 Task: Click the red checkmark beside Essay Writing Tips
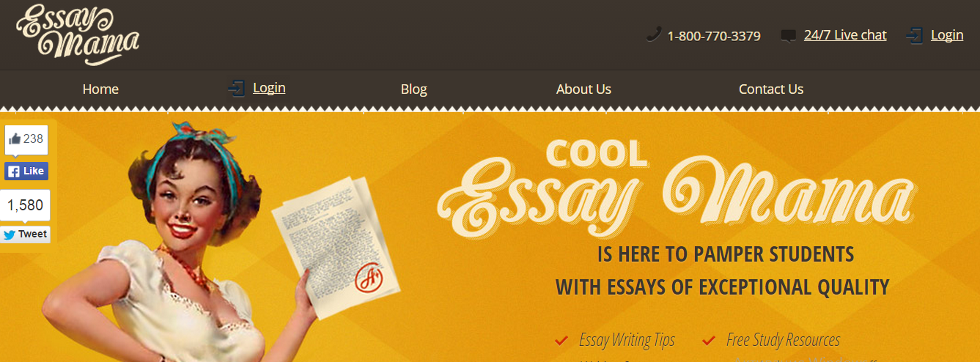(561, 341)
